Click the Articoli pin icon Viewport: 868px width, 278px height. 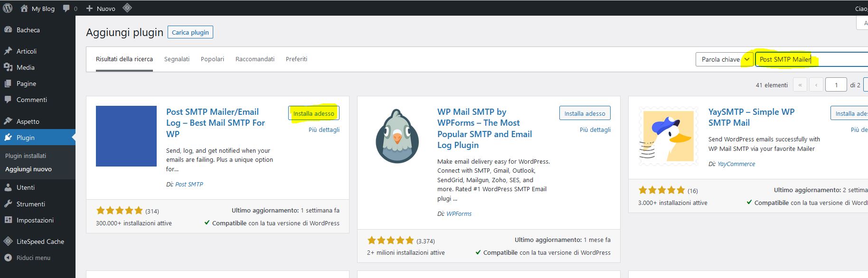[8, 51]
